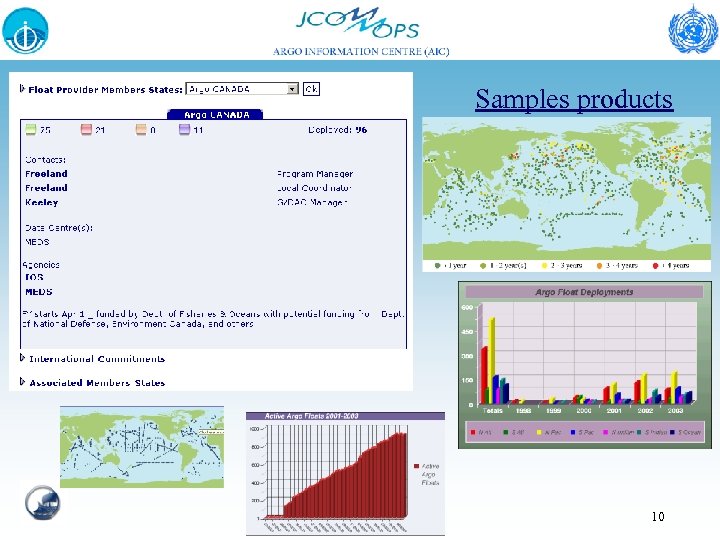This screenshot has height=540, width=720.
Task: Click the IOC logo at top left
Action: pyautogui.click(x=25, y=31)
